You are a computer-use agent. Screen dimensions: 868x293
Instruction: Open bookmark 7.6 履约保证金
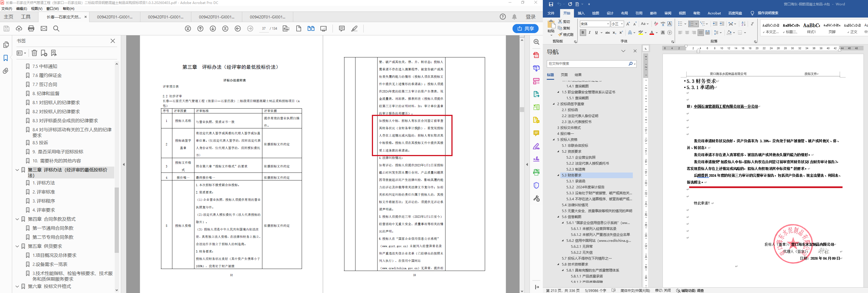coord(47,76)
